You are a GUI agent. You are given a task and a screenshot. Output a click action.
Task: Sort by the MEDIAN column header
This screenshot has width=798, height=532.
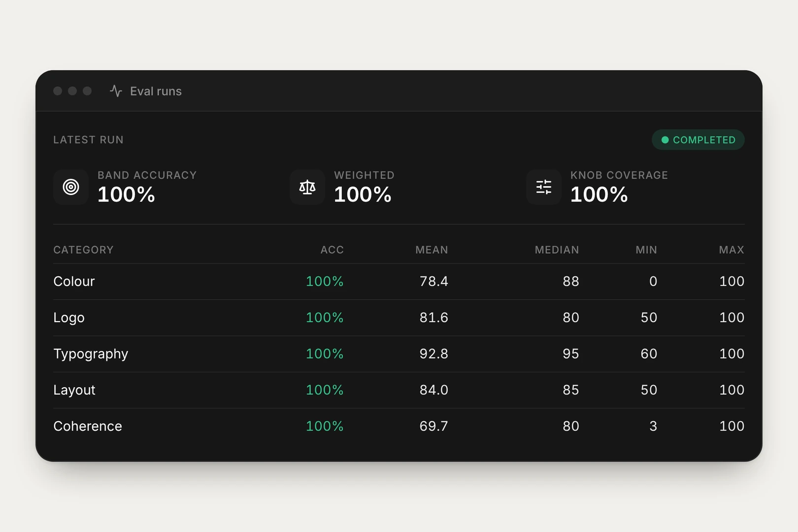557,250
